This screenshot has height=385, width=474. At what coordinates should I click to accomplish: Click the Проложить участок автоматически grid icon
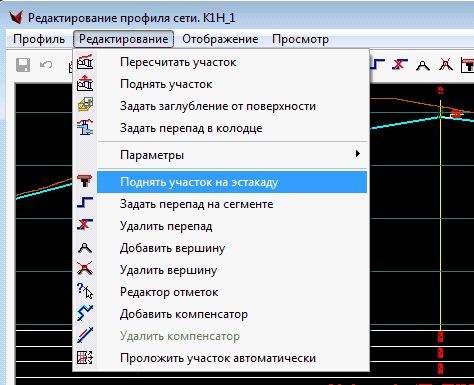(x=85, y=358)
